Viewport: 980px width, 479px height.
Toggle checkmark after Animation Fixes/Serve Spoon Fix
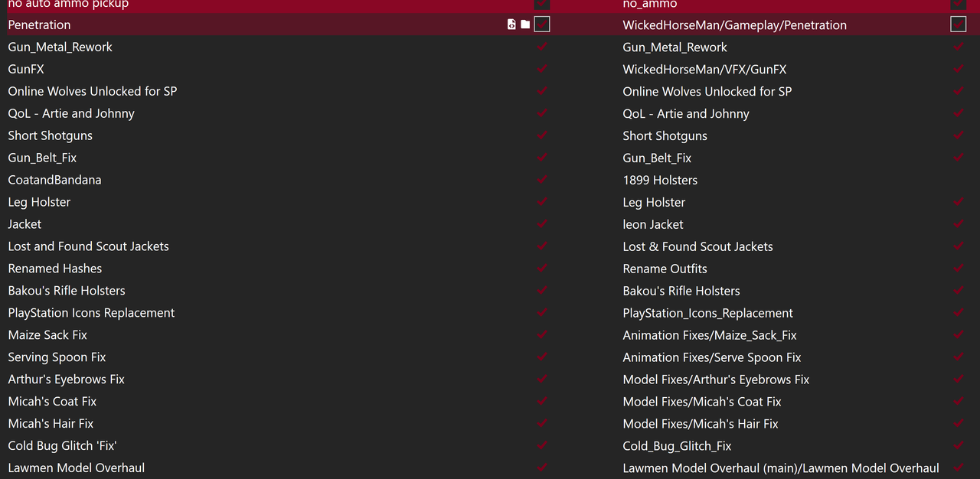958,357
